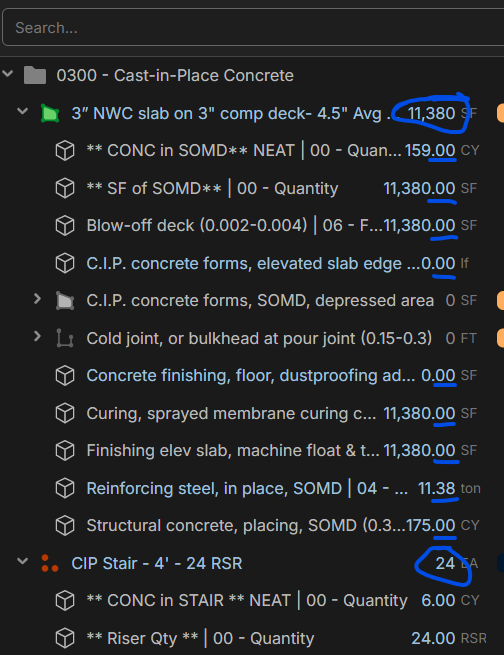This screenshot has width=504, height=655.
Task: Click orange dots icon of CIP Stair
Action: click(x=50, y=563)
